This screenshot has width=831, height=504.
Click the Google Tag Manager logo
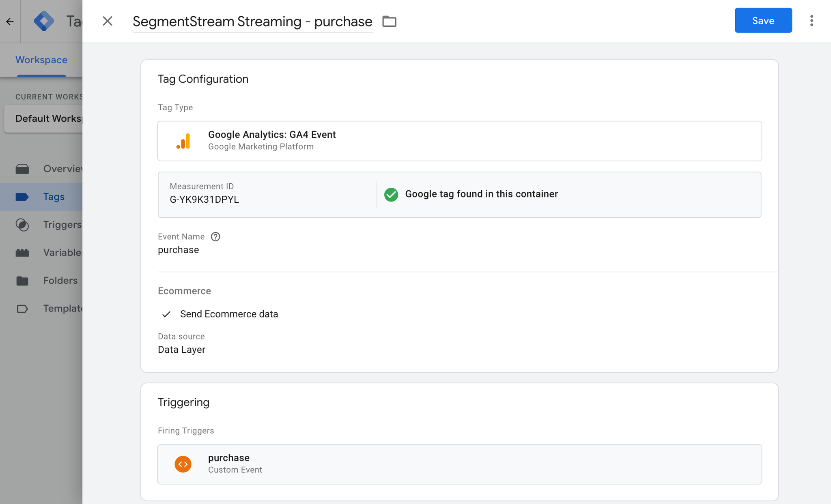pos(44,21)
